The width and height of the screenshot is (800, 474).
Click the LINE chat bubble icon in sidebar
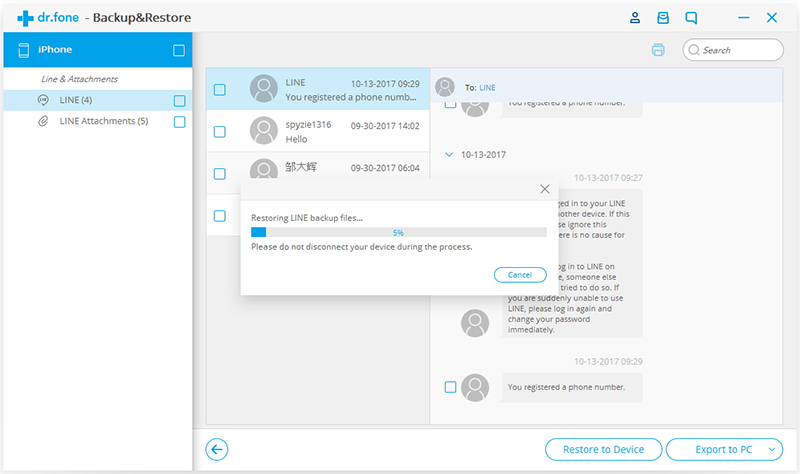[x=43, y=100]
